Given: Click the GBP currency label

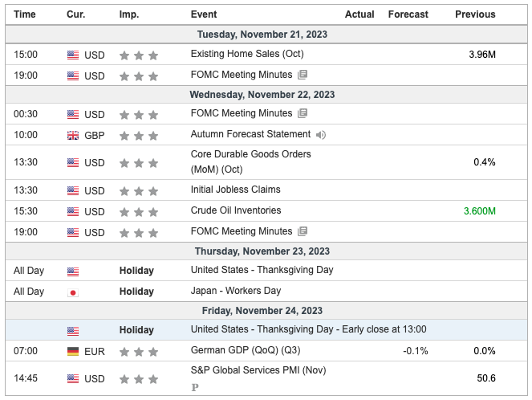Looking at the screenshot, I should click(x=95, y=136).
